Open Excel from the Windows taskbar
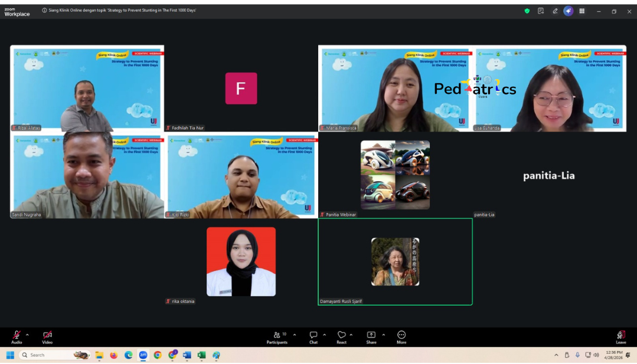 tap(201, 355)
